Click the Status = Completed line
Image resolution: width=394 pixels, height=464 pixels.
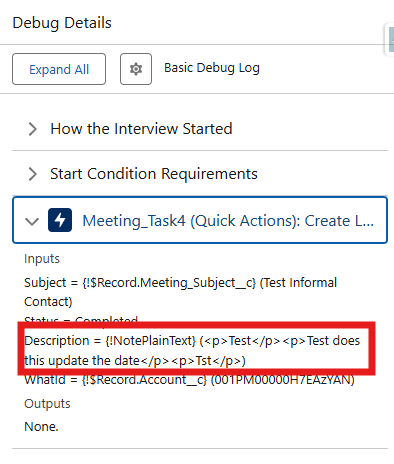(81, 320)
